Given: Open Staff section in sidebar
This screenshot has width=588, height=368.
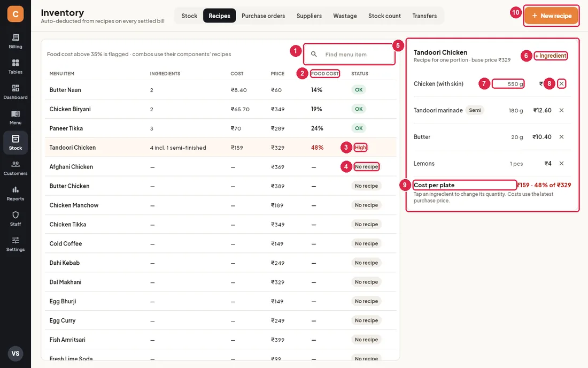Looking at the screenshot, I should pyautogui.click(x=16, y=219).
